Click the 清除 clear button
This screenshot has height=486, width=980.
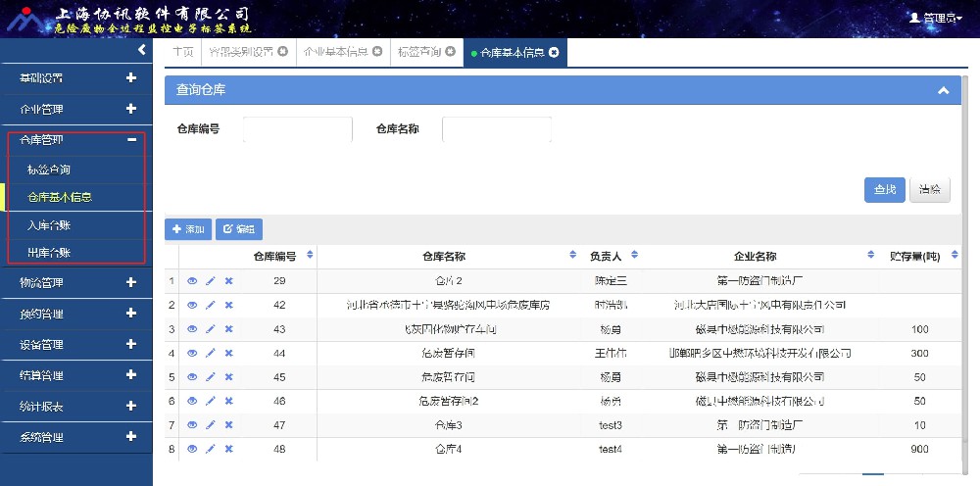click(930, 190)
